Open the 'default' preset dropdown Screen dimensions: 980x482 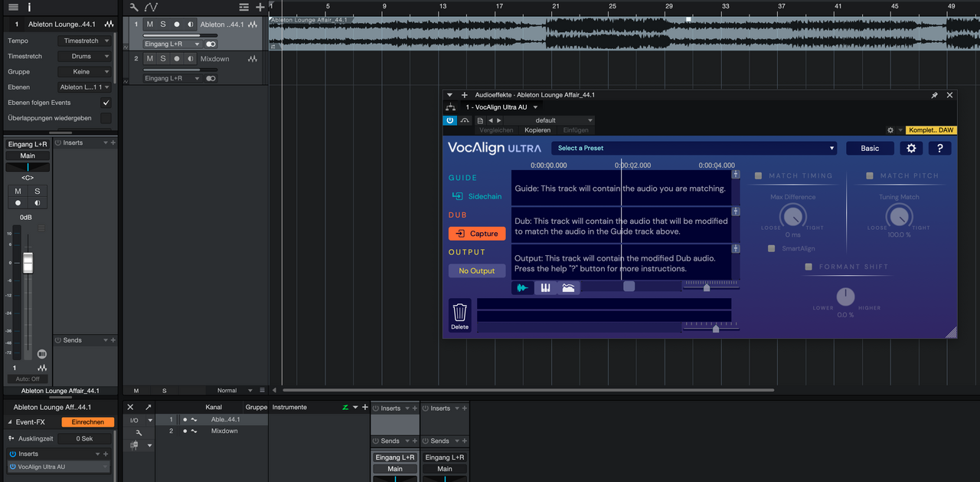tap(549, 120)
